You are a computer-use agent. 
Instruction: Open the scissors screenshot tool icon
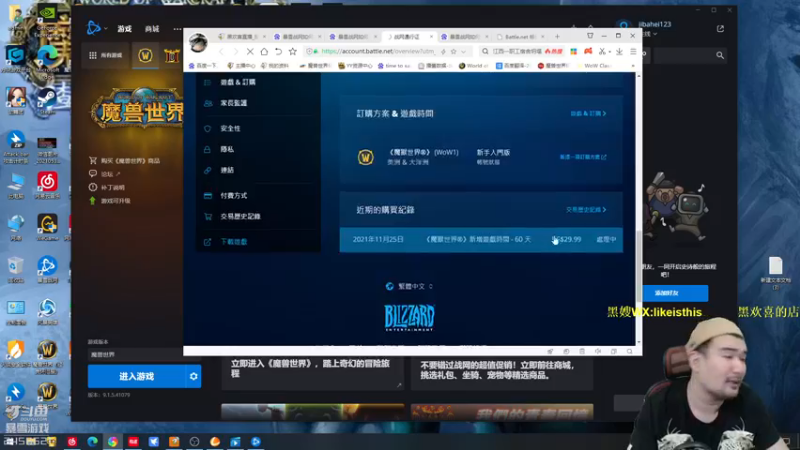pyautogui.click(x=602, y=52)
